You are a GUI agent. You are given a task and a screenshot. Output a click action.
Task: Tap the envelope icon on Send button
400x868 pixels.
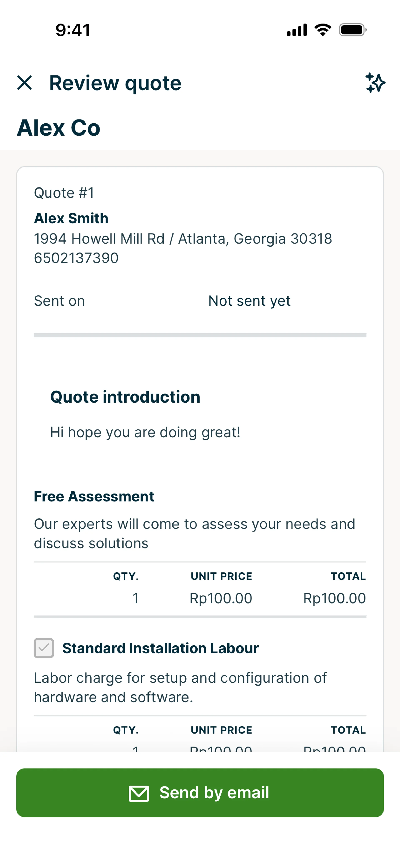pos(139,794)
